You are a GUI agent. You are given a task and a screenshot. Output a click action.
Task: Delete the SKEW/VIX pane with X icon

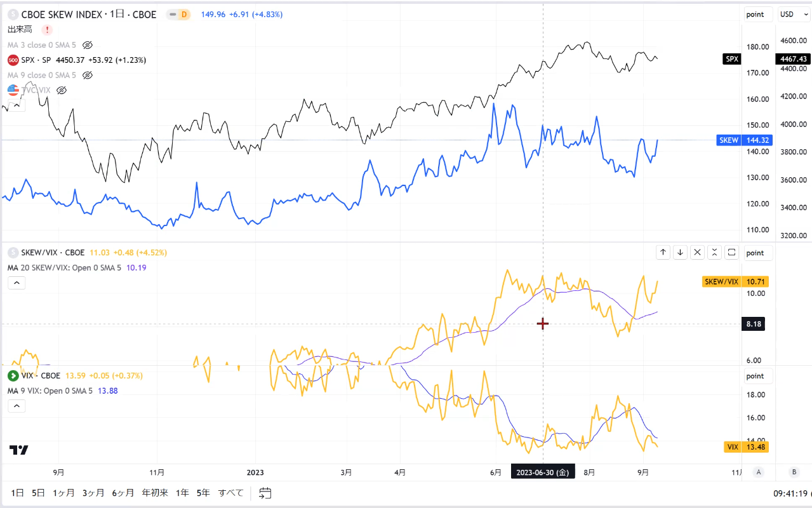click(697, 252)
